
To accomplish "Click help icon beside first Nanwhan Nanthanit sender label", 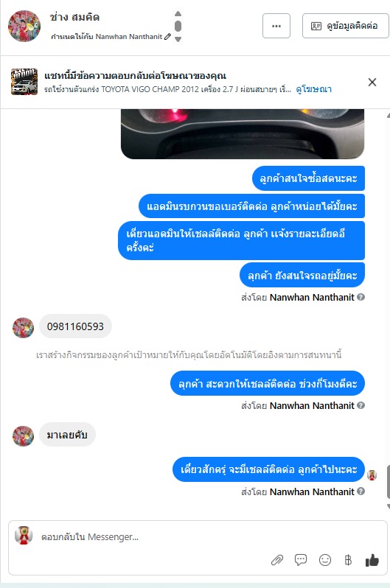I will 361,297.
